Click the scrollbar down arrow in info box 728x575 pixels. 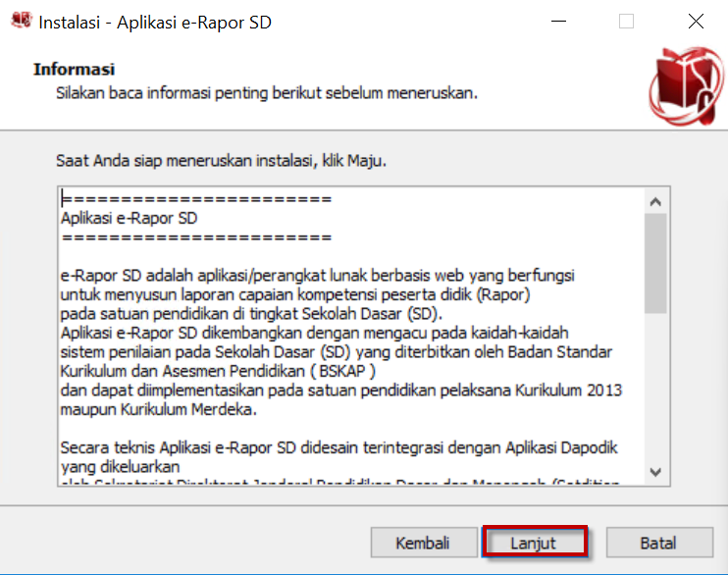[655, 471]
